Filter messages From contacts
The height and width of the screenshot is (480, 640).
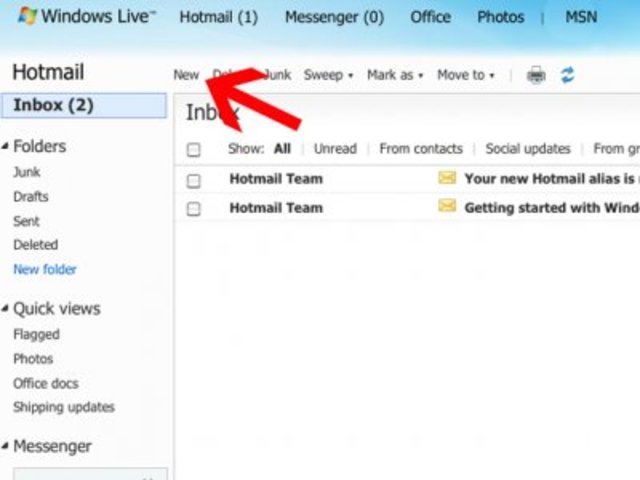pyautogui.click(x=421, y=149)
